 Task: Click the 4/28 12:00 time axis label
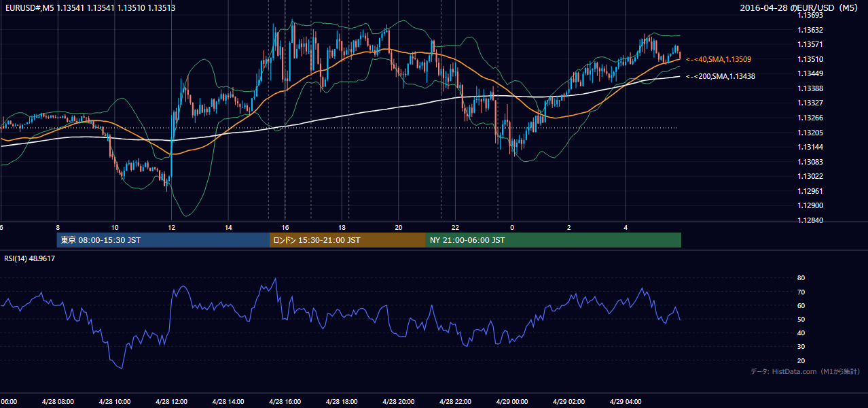coord(171,401)
